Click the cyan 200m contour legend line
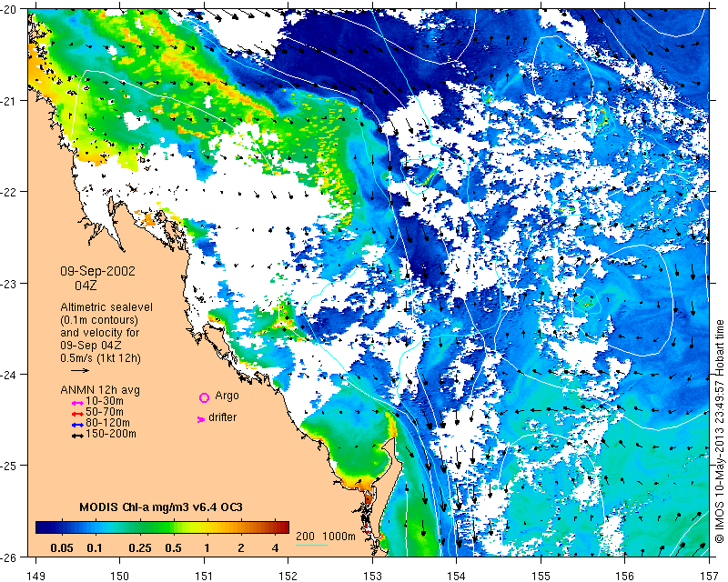Viewport: 728px width, 582px height. pyautogui.click(x=311, y=545)
